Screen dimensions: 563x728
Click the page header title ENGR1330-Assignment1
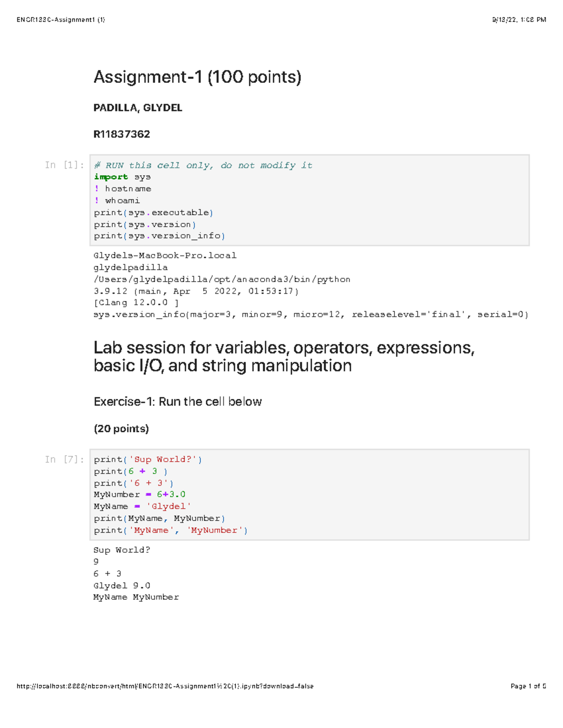coord(61,20)
